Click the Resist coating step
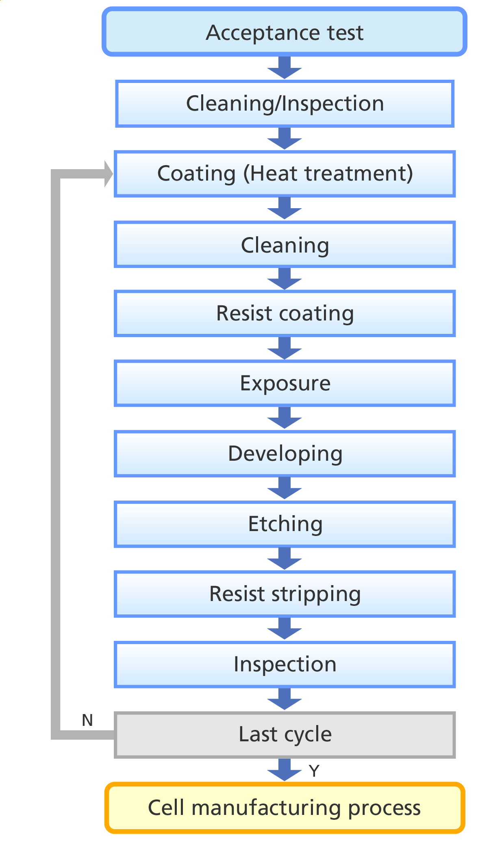The height and width of the screenshot is (845, 504). pos(285,314)
